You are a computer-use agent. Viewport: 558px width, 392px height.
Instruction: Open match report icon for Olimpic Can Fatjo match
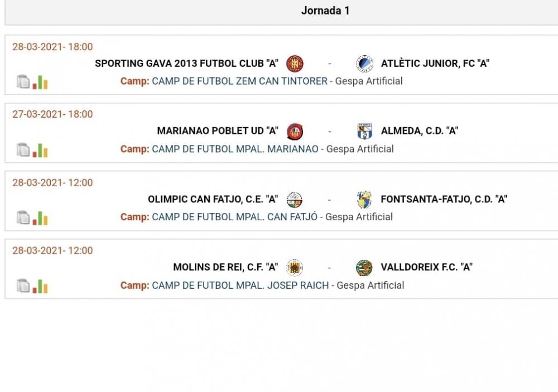23,217
